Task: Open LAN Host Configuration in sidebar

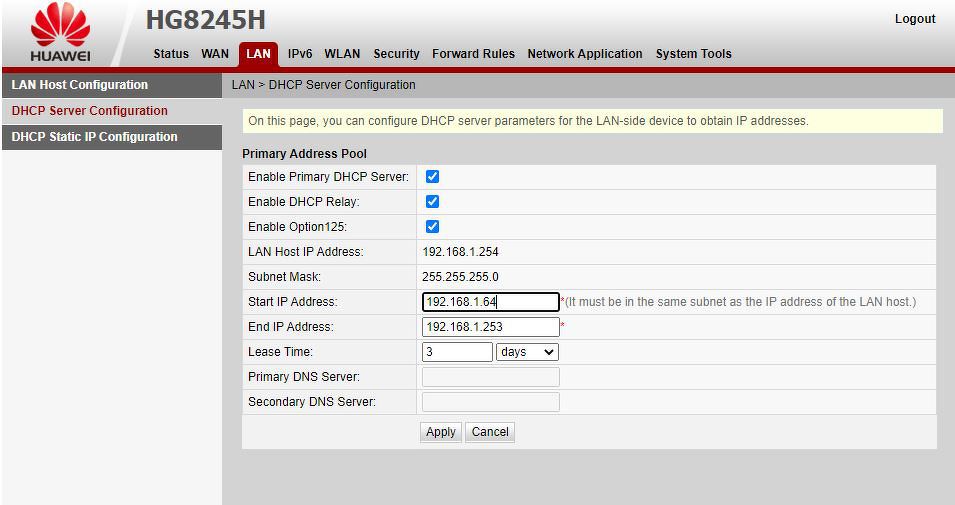Action: [x=112, y=85]
